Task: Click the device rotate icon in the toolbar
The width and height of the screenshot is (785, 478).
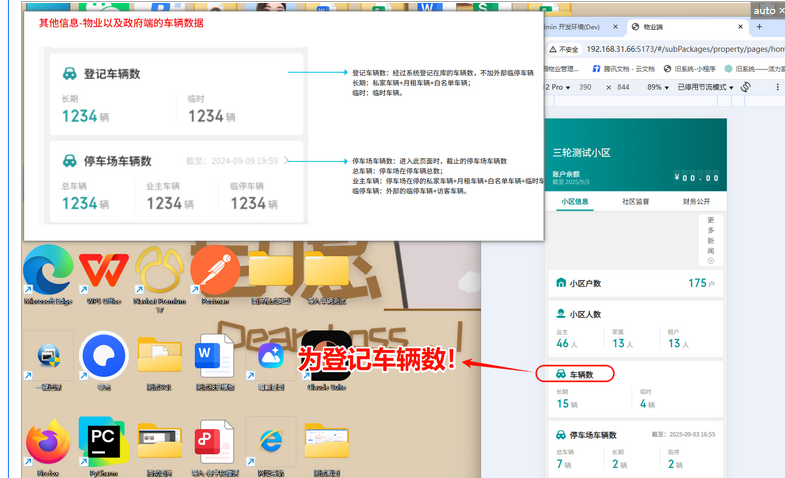Action: click(746, 87)
